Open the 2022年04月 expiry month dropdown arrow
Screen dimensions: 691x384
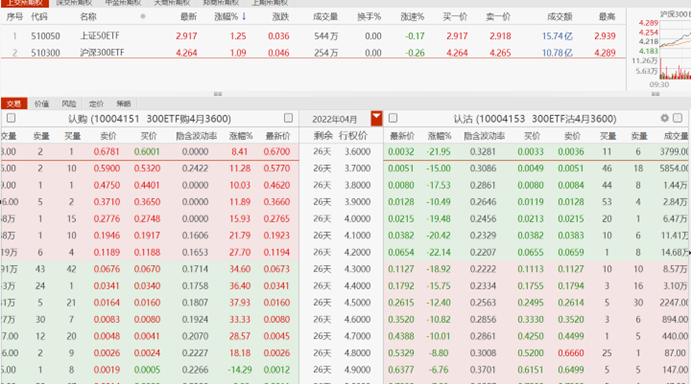[x=376, y=118]
